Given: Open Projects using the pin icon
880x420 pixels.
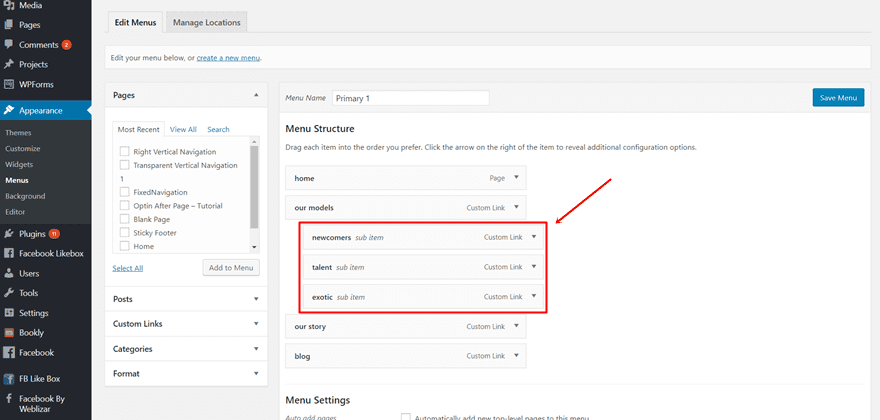Looking at the screenshot, I should [x=9, y=65].
